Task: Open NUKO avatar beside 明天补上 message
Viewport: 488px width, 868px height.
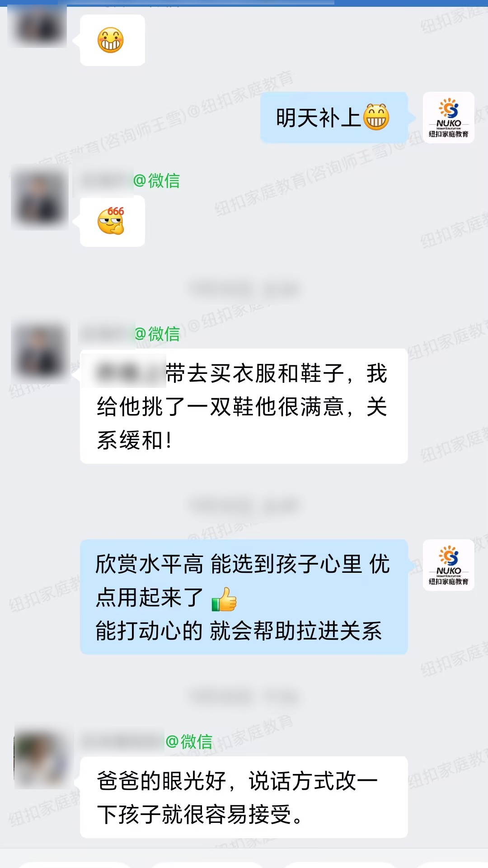Action: click(448, 118)
